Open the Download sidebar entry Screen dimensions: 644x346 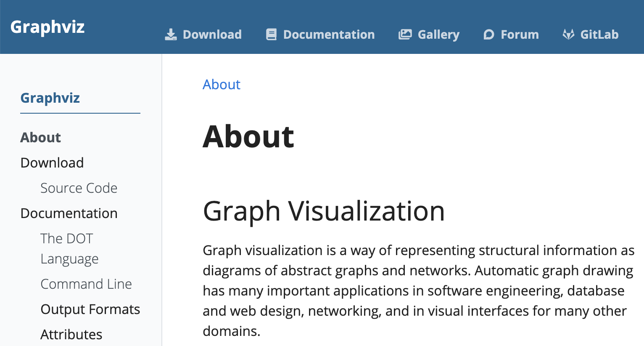(x=52, y=162)
